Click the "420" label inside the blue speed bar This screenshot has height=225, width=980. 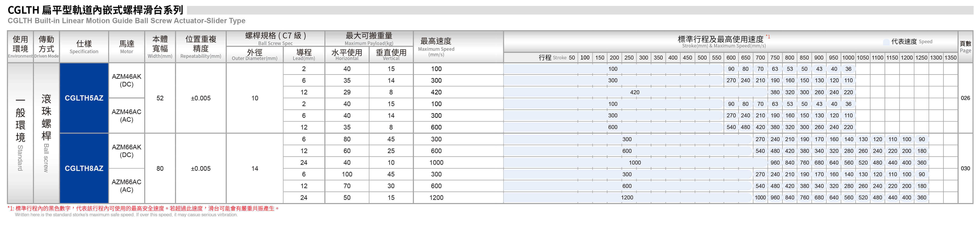point(635,92)
